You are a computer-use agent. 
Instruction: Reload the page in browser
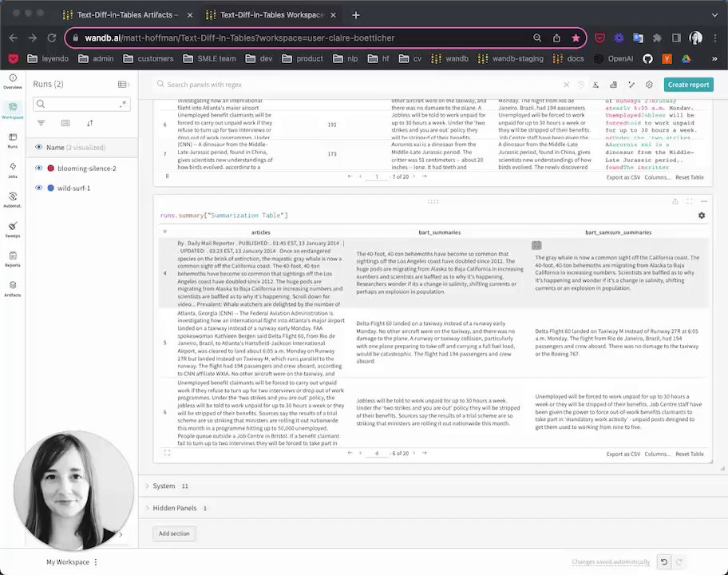(x=52, y=38)
